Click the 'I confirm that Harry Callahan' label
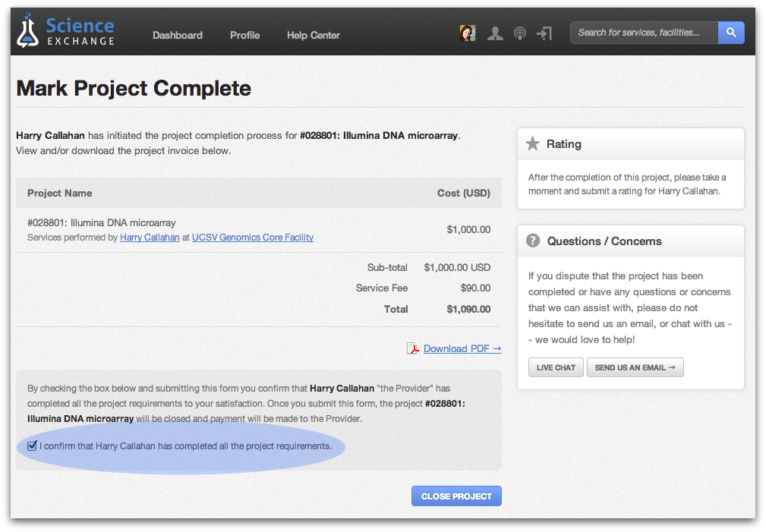The height and width of the screenshot is (532, 766). pos(185,446)
